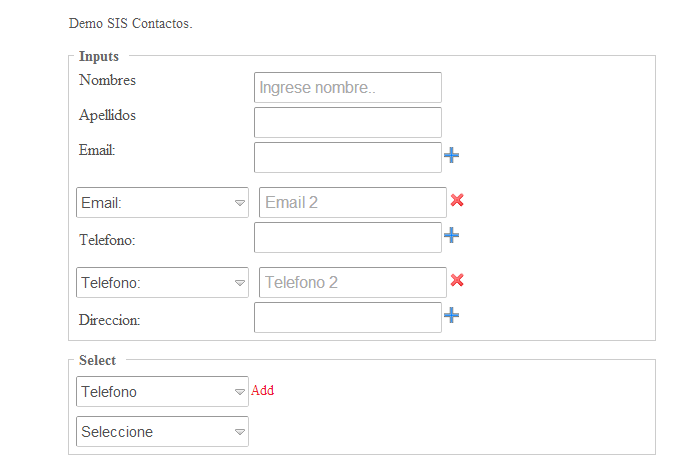The width and height of the screenshot is (684, 462).
Task: Click the Email 2 input field
Action: pyautogui.click(x=352, y=202)
